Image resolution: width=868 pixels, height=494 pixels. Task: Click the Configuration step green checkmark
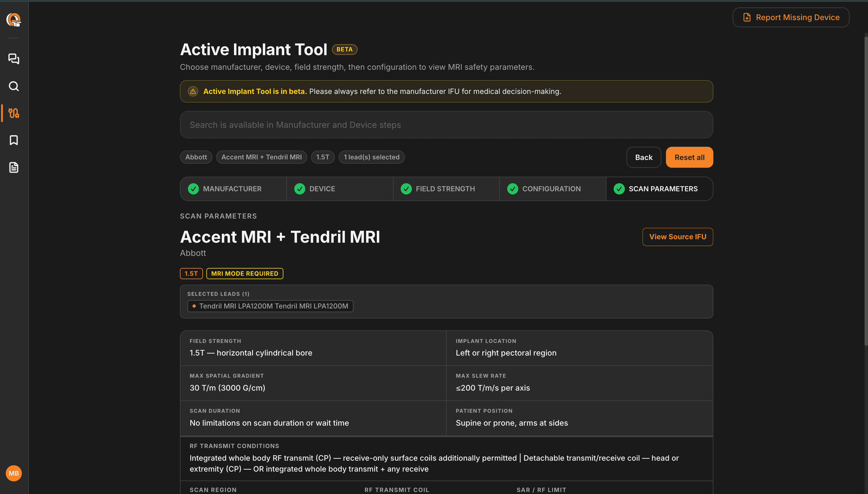click(512, 189)
